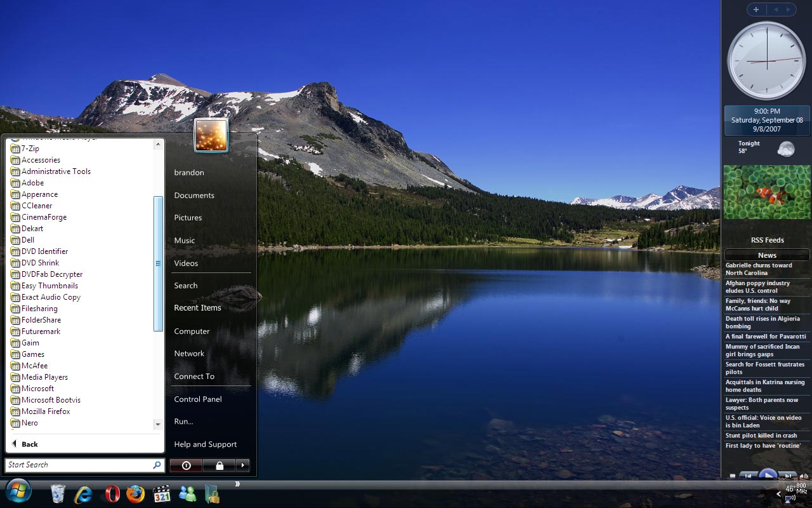Click the date and time gadget
This screenshot has width=812, height=508.
point(767,120)
